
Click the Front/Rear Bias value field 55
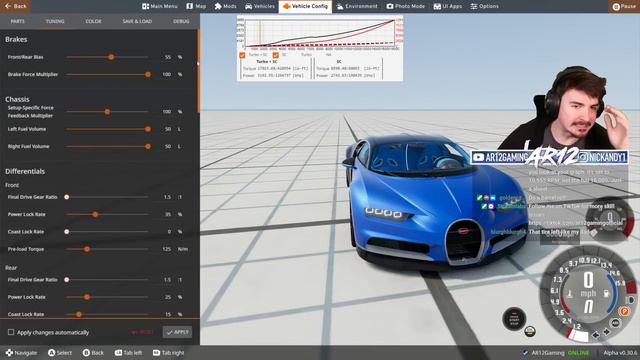click(168, 57)
